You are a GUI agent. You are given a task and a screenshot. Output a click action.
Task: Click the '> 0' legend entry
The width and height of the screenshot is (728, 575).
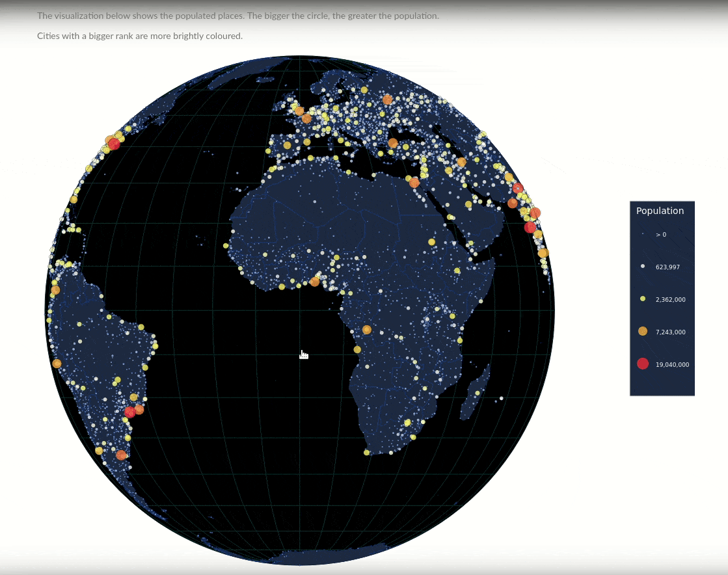click(x=660, y=234)
